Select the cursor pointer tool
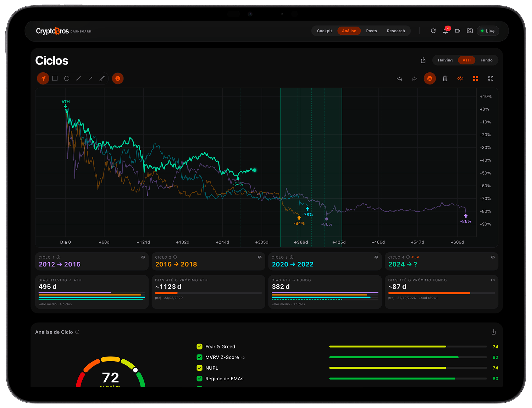Image resolution: width=532 pixels, height=408 pixels. (43, 78)
